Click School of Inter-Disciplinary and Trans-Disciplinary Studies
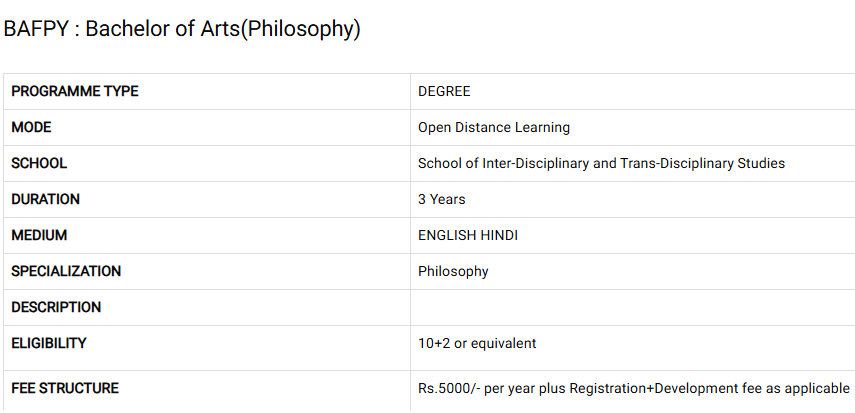Image resolution: width=855 pixels, height=413 pixels. (x=601, y=163)
